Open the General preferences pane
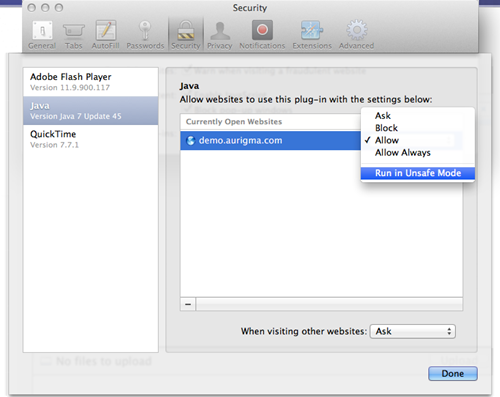Image resolution: width=500 pixels, height=397 pixels. (42, 35)
